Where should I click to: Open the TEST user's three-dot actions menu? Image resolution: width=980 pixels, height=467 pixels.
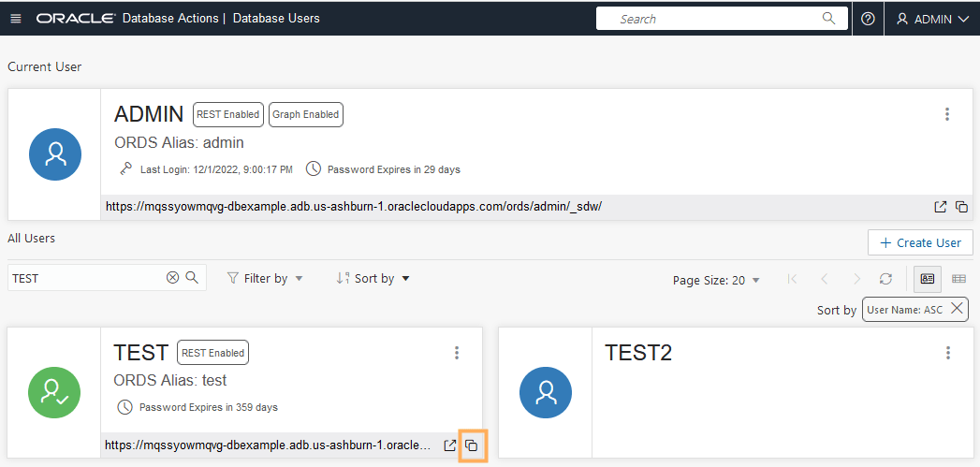pos(457,353)
